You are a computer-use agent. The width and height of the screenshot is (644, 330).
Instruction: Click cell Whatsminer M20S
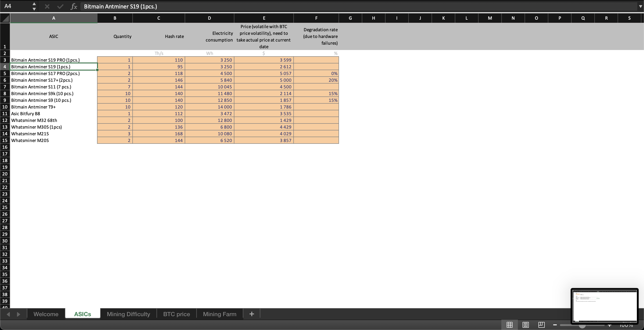[x=53, y=140]
